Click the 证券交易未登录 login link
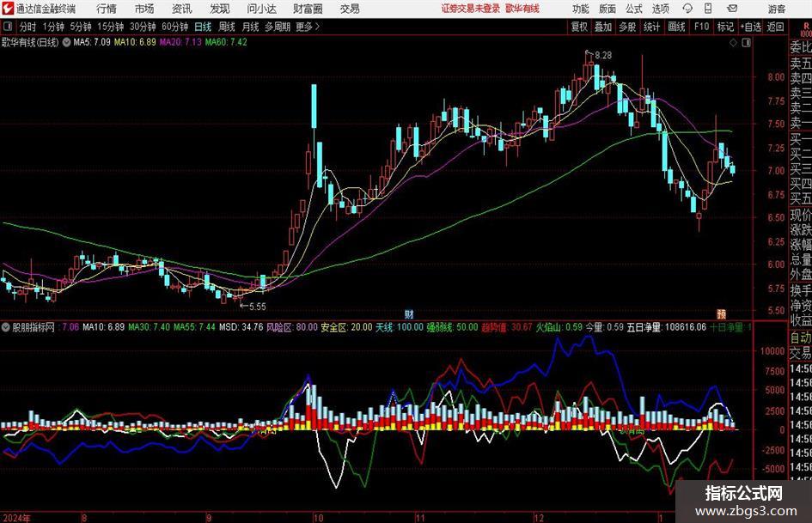This screenshot has width=812, height=523. (471, 9)
